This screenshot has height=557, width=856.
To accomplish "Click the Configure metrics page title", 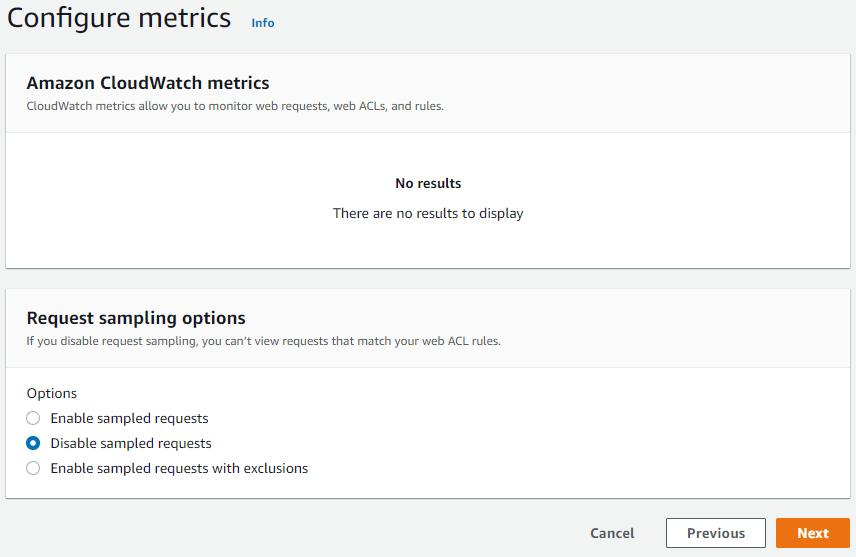I will coord(119,18).
